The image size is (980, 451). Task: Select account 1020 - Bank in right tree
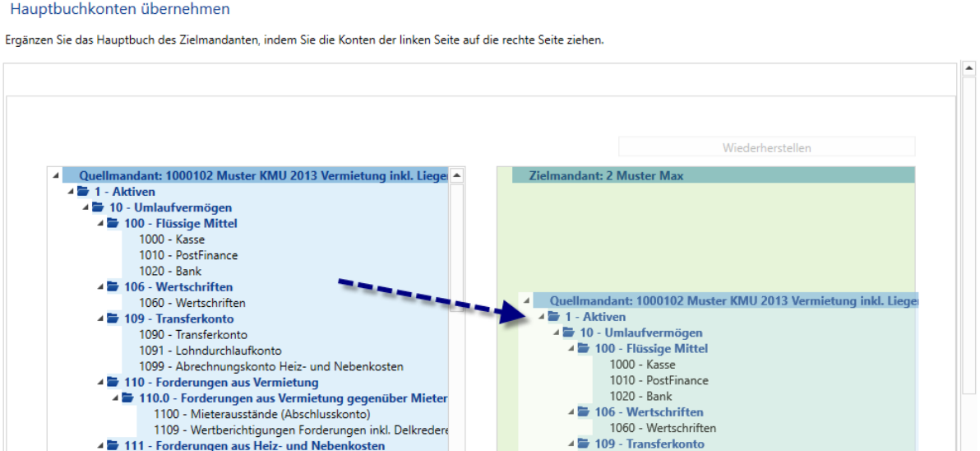(640, 396)
